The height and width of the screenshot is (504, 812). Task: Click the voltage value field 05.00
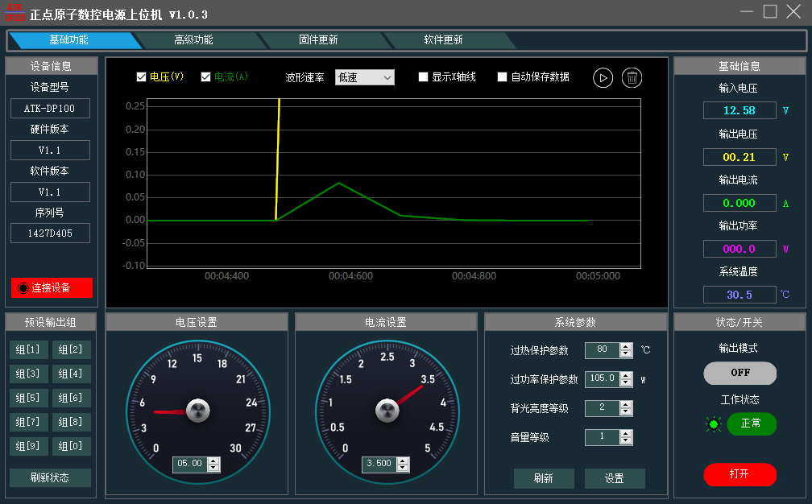(190, 465)
